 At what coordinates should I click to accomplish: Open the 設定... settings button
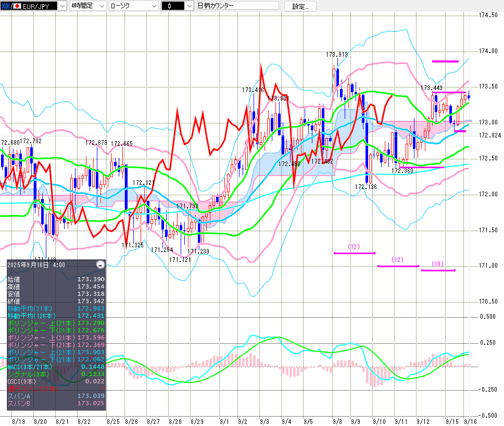pos(300,6)
